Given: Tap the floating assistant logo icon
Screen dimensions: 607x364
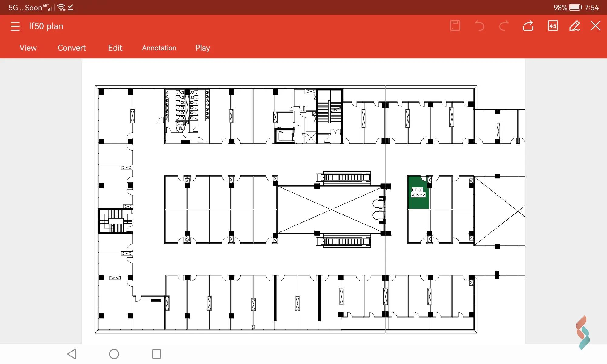Looking at the screenshot, I should pyautogui.click(x=583, y=333).
